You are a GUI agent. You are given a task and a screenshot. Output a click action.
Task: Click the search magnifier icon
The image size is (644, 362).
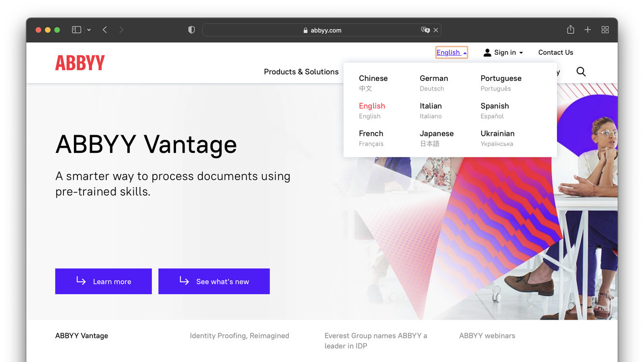coord(581,72)
